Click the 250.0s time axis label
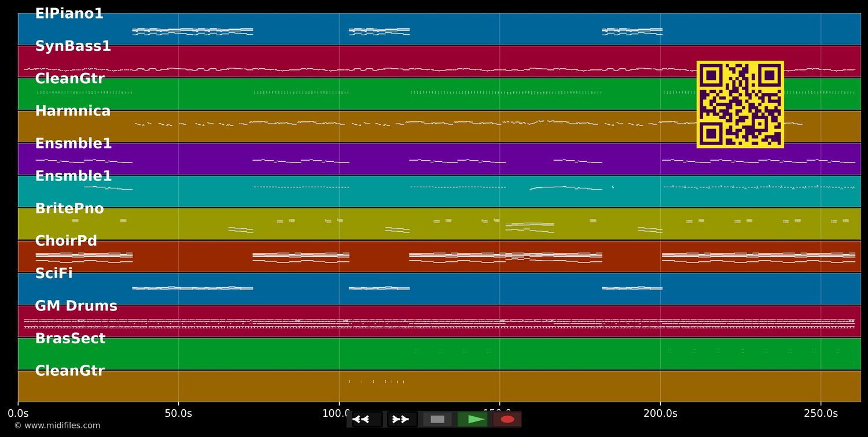Image resolution: width=868 pixels, height=437 pixels. click(x=821, y=413)
